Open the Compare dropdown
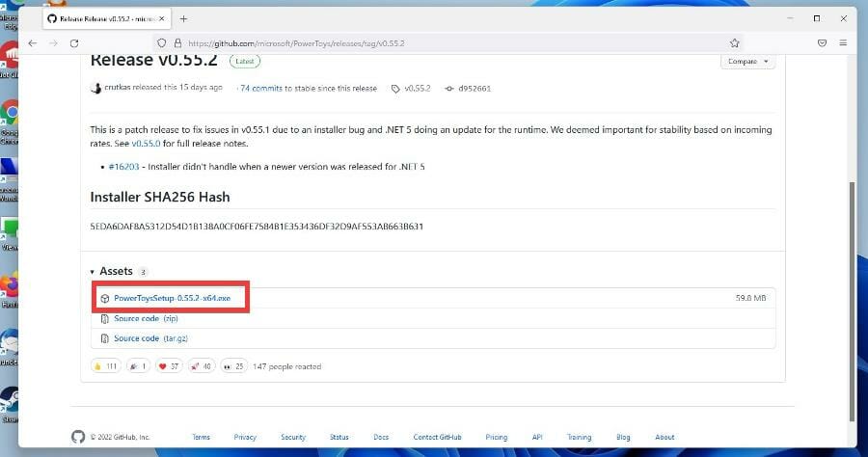The width and height of the screenshot is (868, 457). tap(747, 62)
